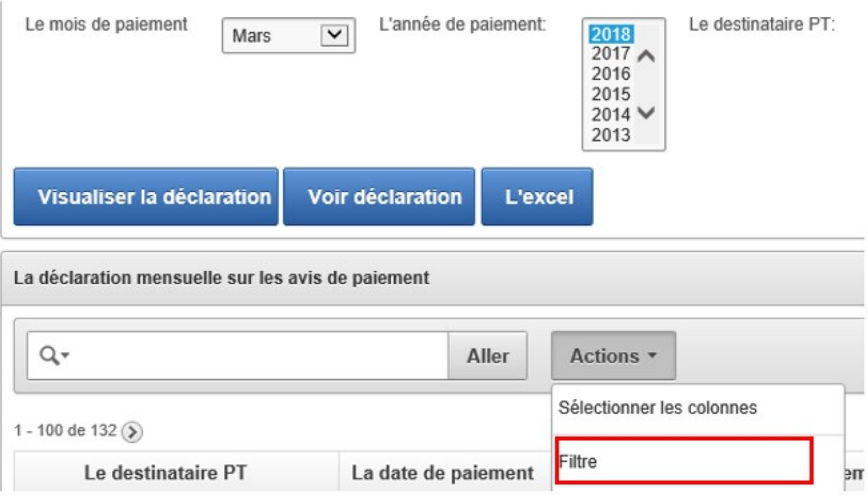Viewport: 868px width, 496px height.
Task: Go to next page of results
Action: click(132, 432)
